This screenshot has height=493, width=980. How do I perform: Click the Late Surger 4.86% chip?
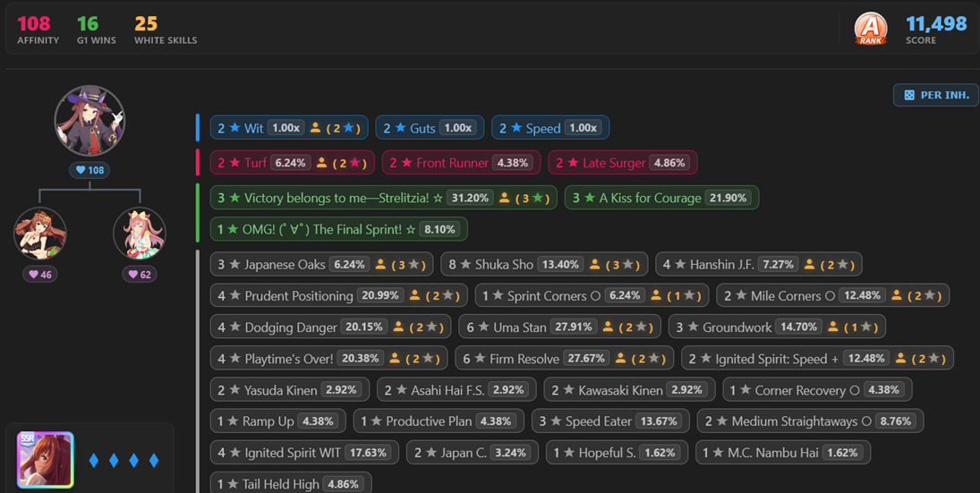click(x=623, y=163)
